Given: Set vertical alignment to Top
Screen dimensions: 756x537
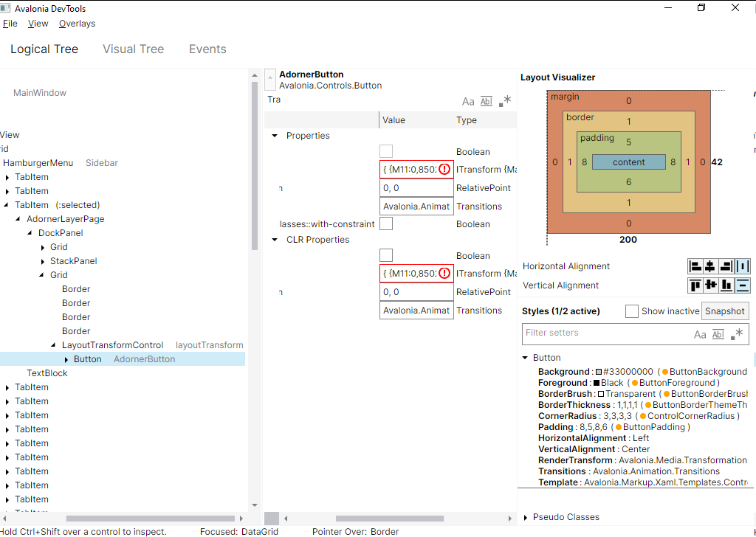Looking at the screenshot, I should click(x=695, y=285).
